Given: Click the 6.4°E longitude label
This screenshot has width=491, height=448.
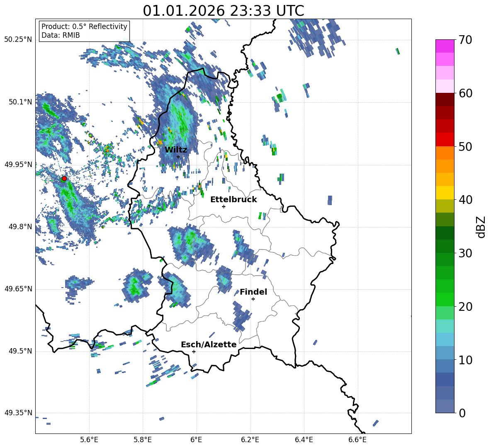Looking at the screenshot, I should (304, 440).
